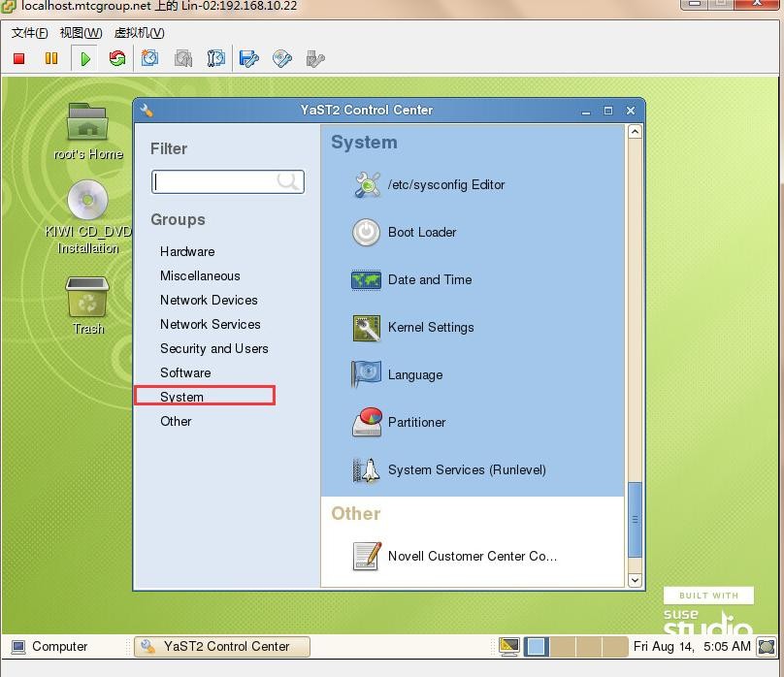
Task: Click the display monitor tray icon
Action: coord(509,647)
